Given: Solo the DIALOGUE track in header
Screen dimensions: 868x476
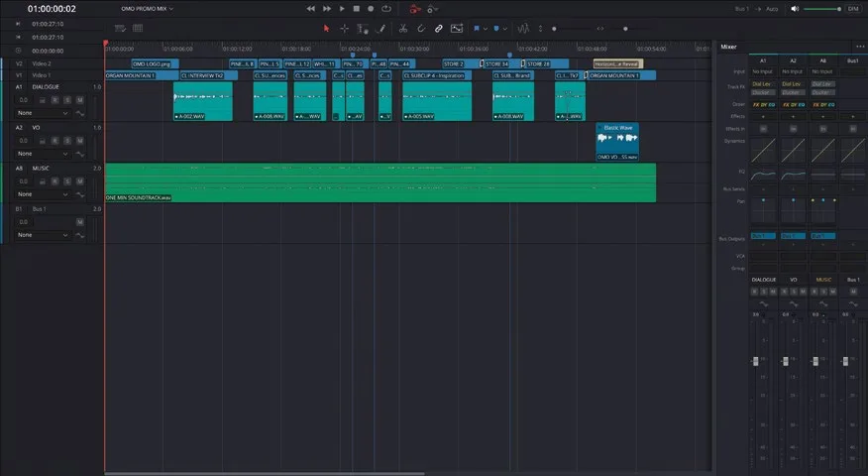Looking at the screenshot, I should (x=67, y=100).
